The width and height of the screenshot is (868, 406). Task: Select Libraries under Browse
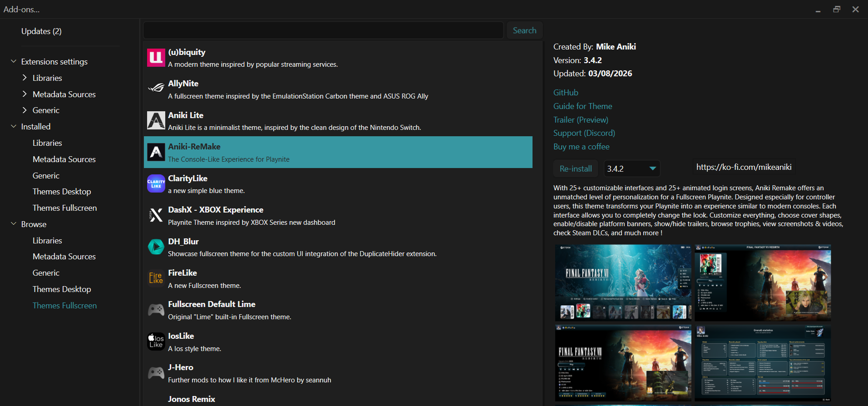pos(47,241)
